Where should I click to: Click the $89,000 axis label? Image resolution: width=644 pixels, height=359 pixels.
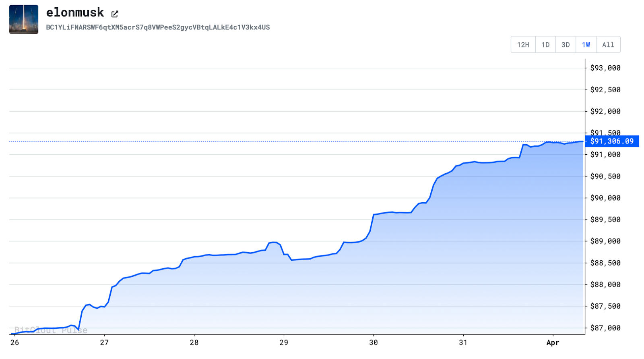coord(605,241)
